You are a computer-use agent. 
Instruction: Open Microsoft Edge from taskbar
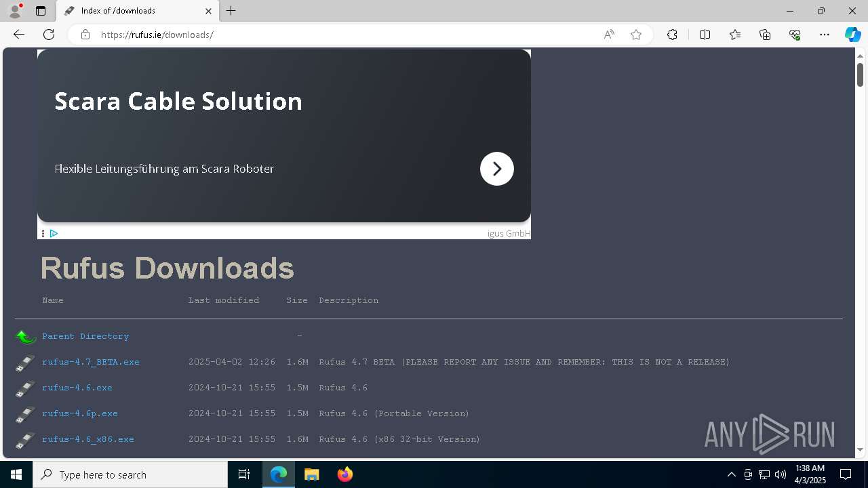pyautogui.click(x=279, y=474)
